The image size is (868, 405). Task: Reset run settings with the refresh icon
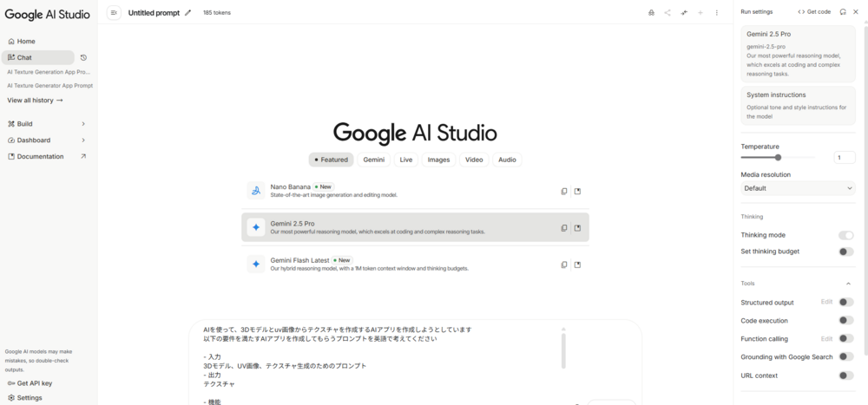[x=843, y=11]
